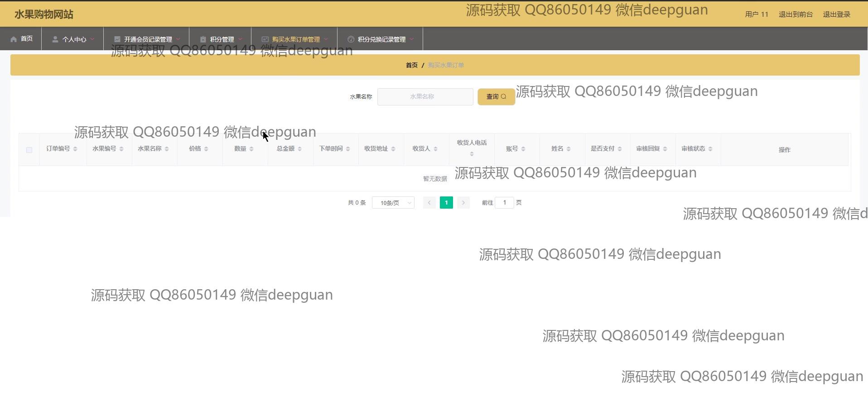Toggle the select-all checkbox in table header
868x420 pixels.
(29, 150)
